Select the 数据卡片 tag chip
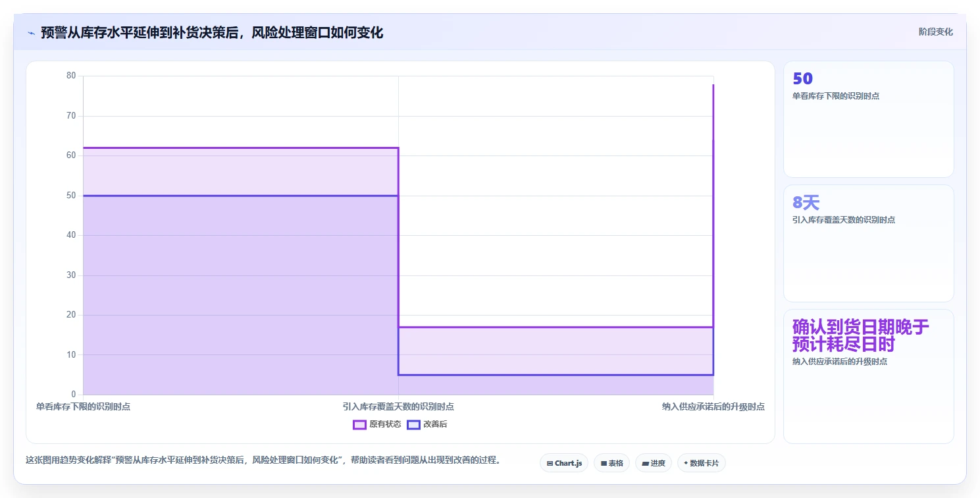The width and height of the screenshot is (980, 498). [702, 463]
